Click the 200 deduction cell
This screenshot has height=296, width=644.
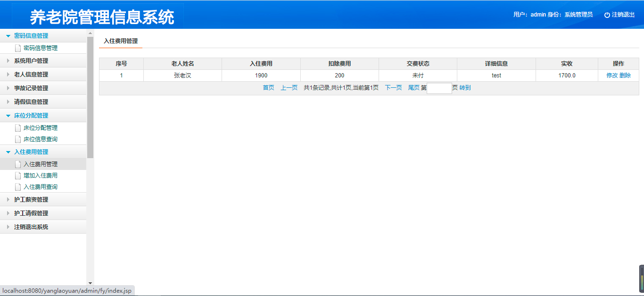pos(339,76)
